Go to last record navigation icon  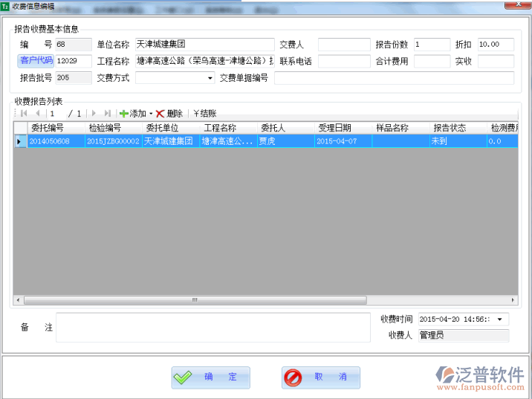(107, 113)
